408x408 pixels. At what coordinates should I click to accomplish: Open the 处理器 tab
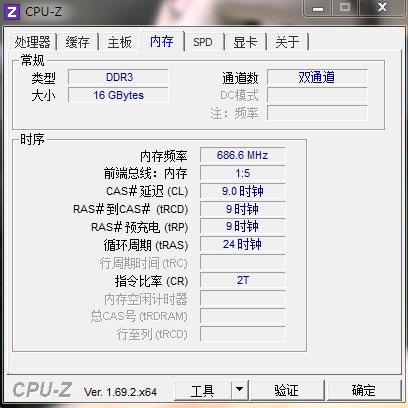pyautogui.click(x=32, y=42)
